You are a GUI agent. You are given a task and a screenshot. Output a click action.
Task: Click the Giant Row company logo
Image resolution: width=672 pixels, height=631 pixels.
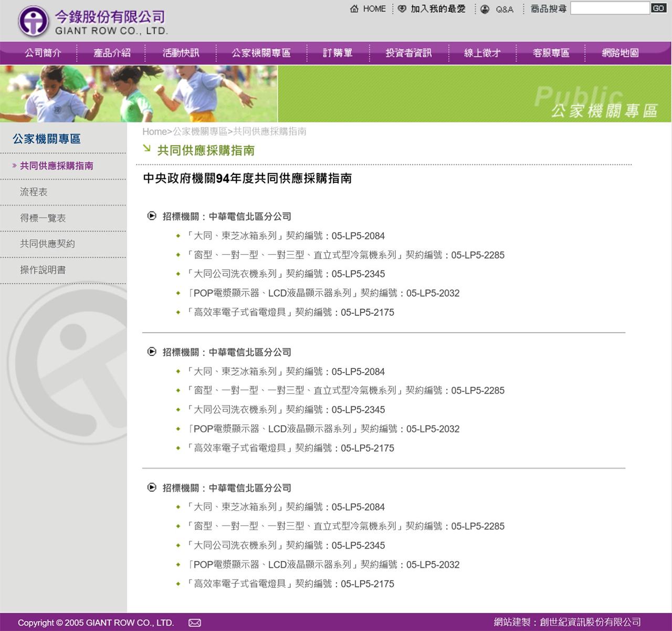click(x=92, y=21)
